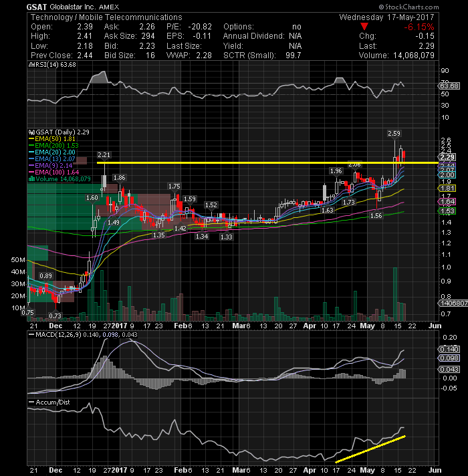Click the GSAT ticker symbol in the title
This screenshot has width=468, height=476.
37,7
